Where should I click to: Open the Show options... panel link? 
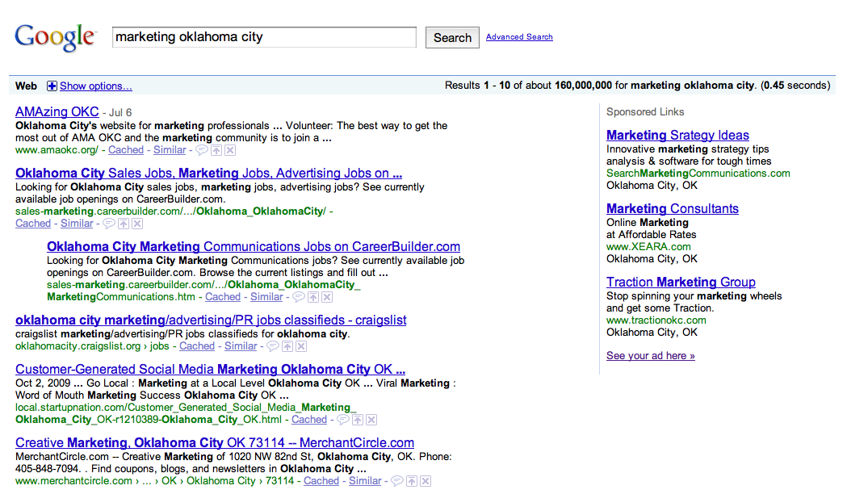tap(95, 86)
